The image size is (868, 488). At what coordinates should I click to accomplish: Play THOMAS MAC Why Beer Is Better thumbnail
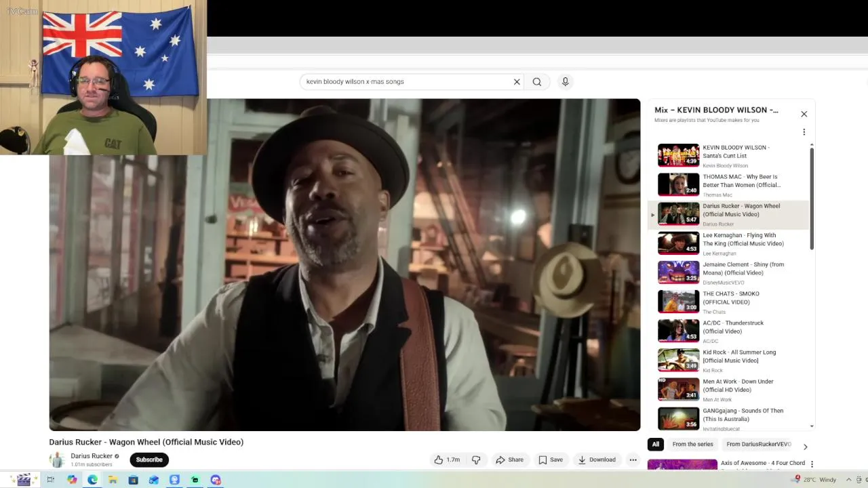(x=678, y=184)
